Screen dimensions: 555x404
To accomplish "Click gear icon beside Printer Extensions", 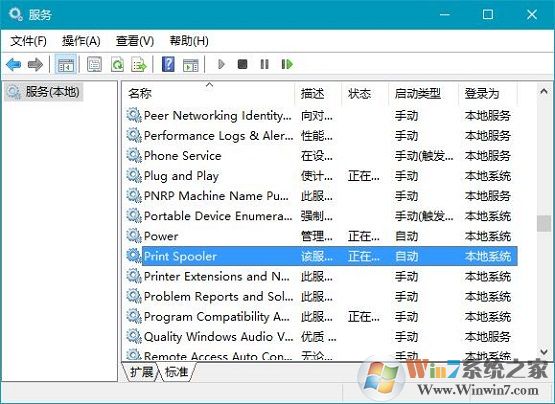I will (134, 276).
